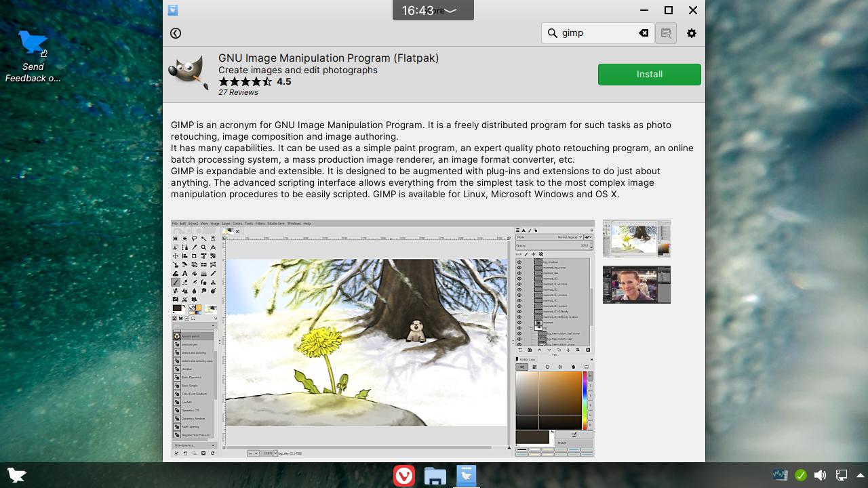Select the portrait photo screenshot thumbnail
Viewport: 868px width, 488px height.
(636, 285)
